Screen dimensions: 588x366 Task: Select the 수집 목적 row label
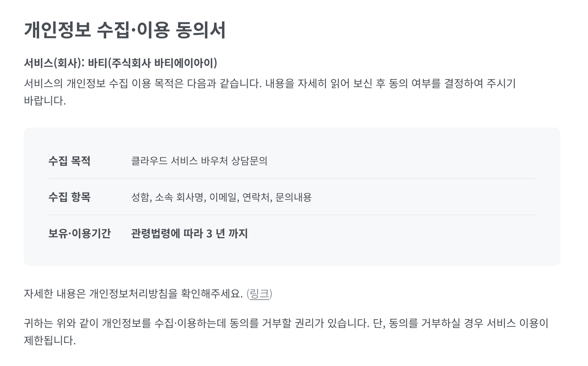pyautogui.click(x=69, y=160)
